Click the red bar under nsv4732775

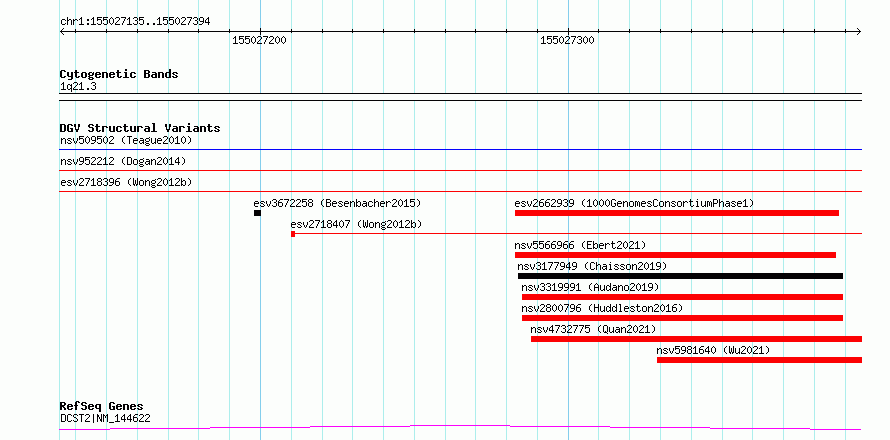[x=696, y=339]
